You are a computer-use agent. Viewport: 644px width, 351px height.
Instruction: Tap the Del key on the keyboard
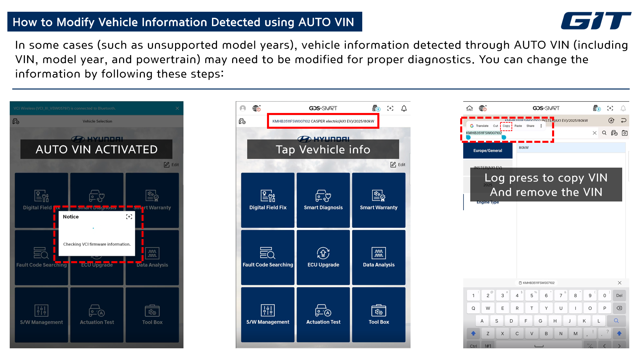tap(619, 296)
